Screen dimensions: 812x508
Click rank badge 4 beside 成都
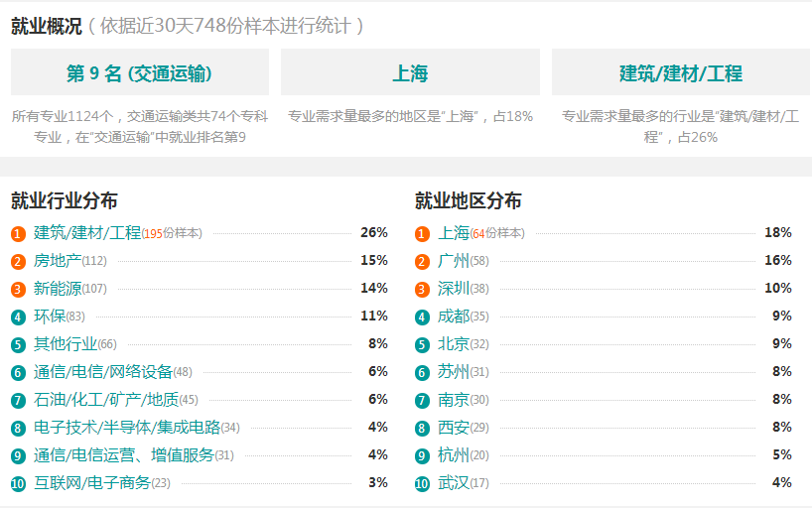422,317
